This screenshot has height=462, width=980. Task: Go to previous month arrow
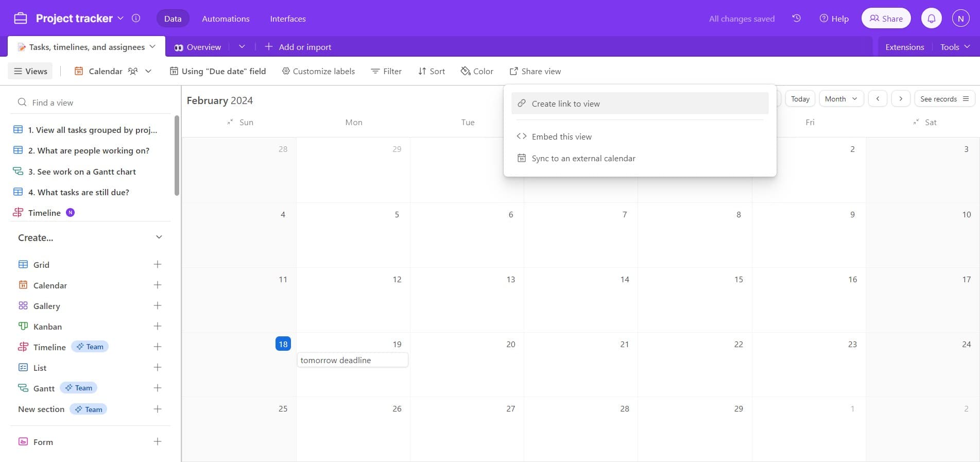click(x=878, y=98)
